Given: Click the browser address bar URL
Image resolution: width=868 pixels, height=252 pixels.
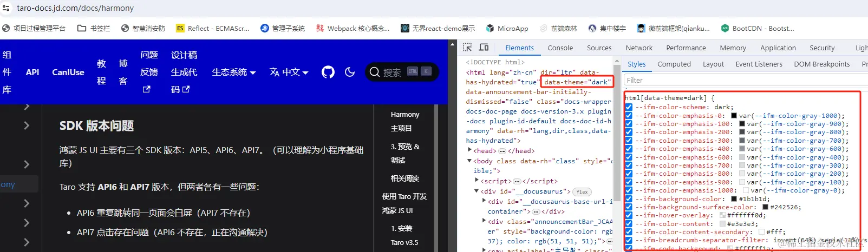Looking at the screenshot, I should pos(75,8).
